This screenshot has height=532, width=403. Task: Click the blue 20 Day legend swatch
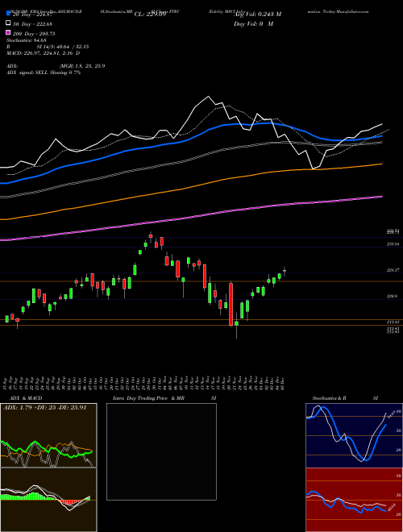[x=8, y=14]
